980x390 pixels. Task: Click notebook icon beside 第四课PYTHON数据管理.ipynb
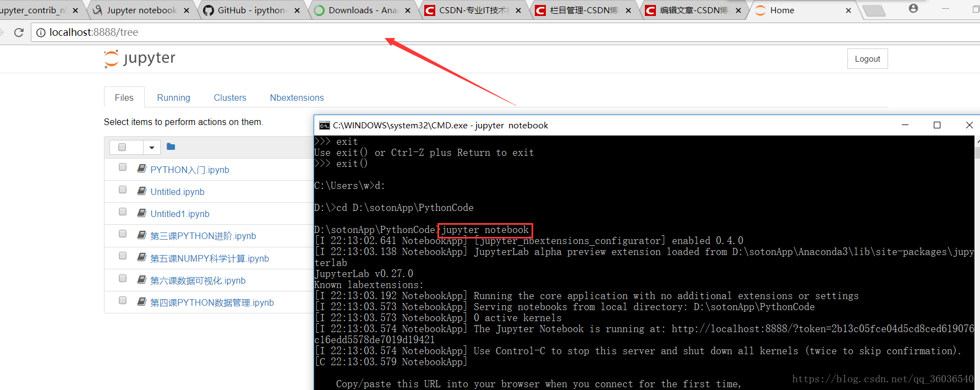[x=141, y=301]
